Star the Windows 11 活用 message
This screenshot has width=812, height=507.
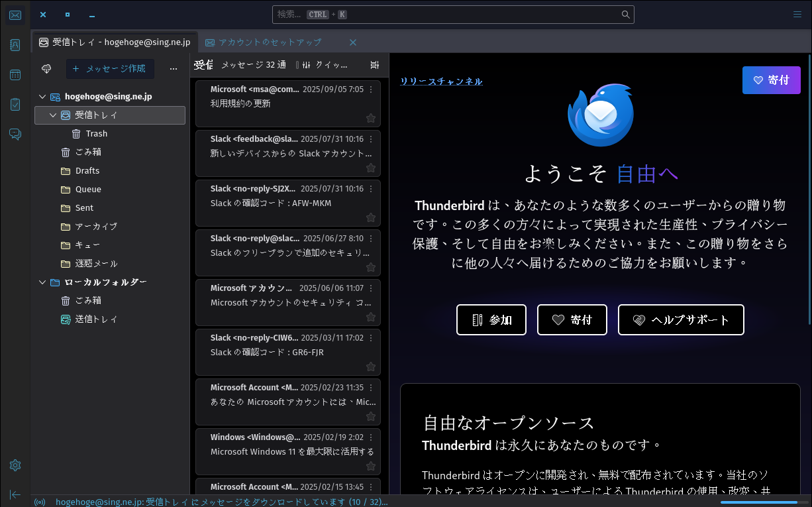tap(371, 466)
